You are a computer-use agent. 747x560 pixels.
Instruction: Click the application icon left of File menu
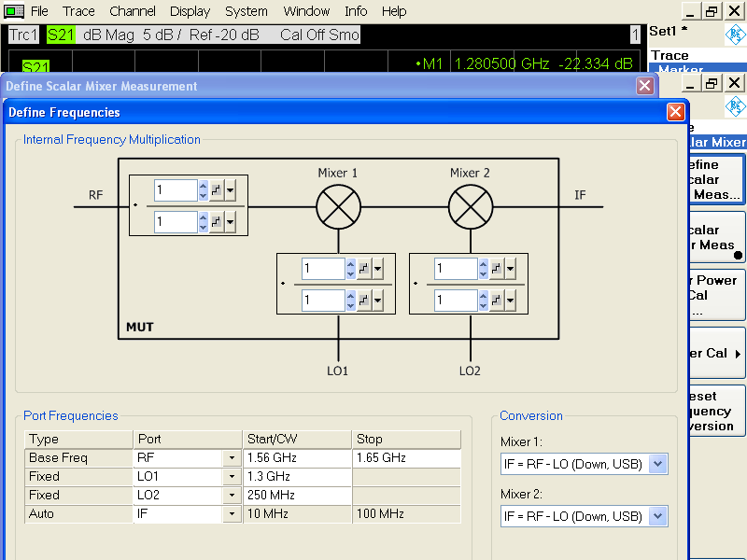pos(14,11)
